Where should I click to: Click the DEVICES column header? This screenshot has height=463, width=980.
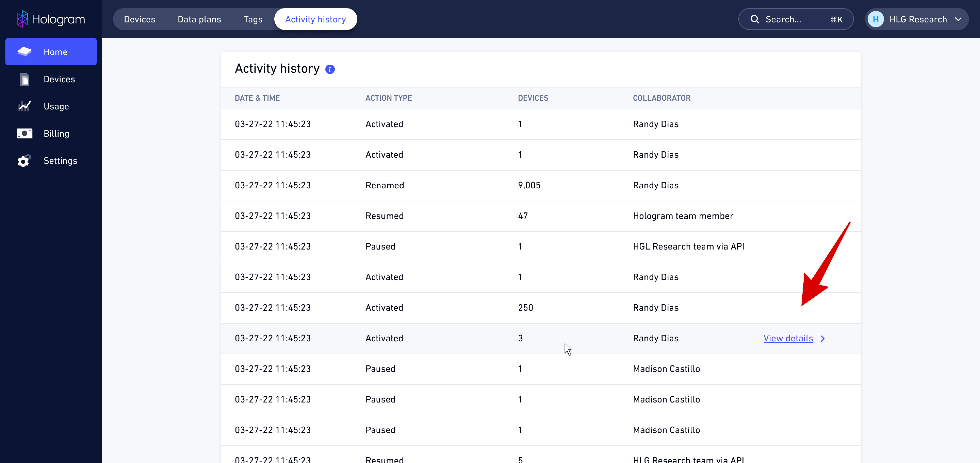(533, 98)
